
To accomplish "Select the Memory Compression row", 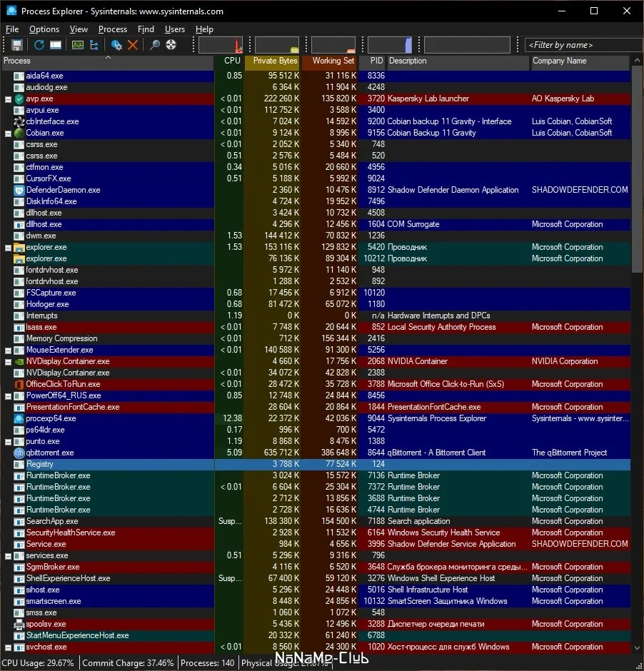I will (316, 338).
